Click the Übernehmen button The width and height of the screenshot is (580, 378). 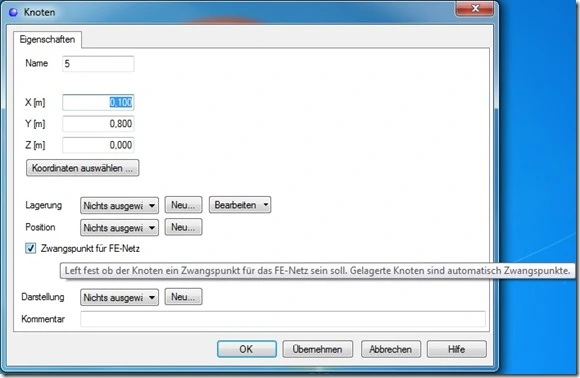(x=318, y=349)
